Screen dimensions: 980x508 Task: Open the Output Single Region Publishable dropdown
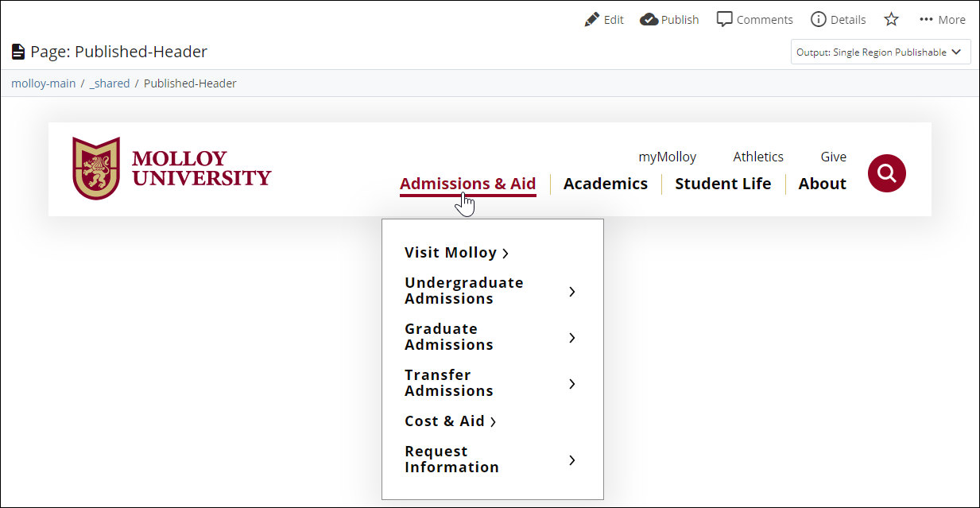(881, 52)
